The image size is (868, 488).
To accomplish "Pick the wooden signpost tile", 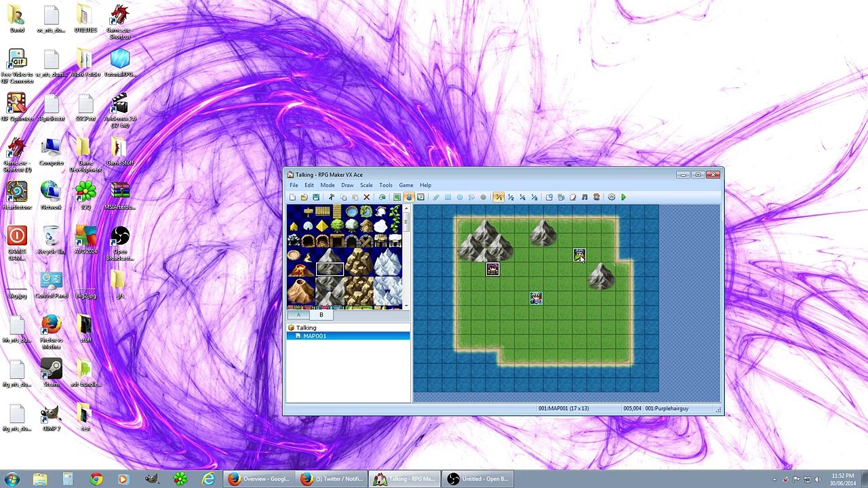I will pos(308,212).
